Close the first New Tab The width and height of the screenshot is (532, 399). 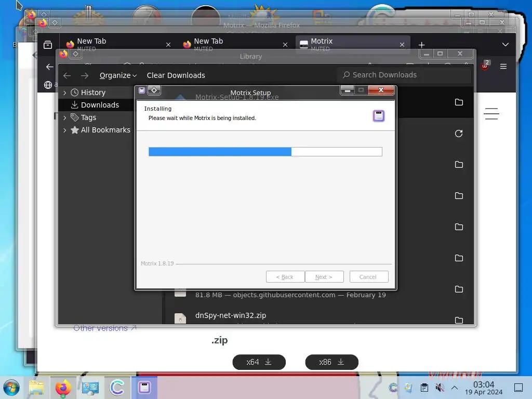pos(168,45)
